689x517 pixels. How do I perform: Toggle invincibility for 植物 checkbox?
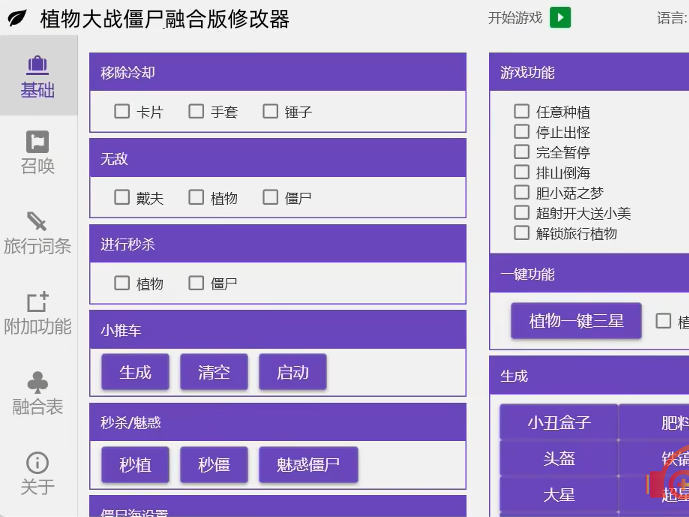pyautogui.click(x=196, y=198)
